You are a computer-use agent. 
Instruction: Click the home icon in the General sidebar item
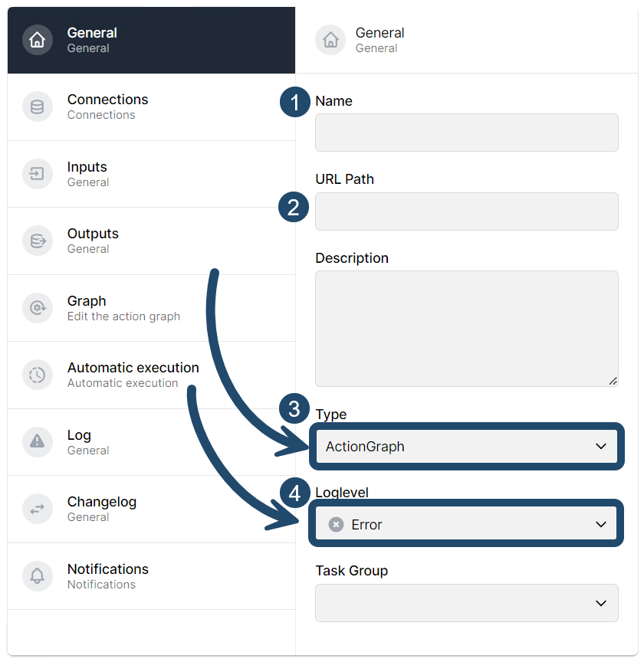tap(38, 40)
